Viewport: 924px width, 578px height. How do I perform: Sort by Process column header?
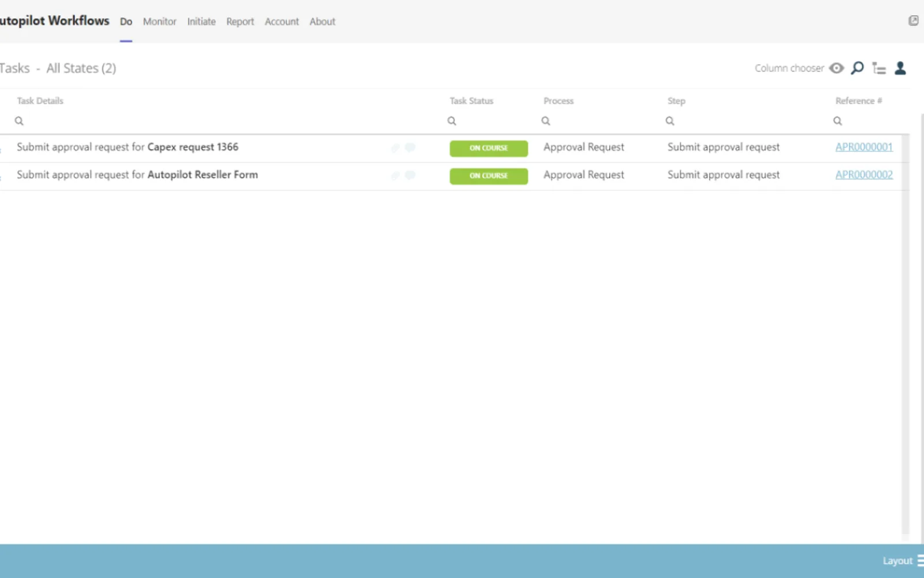pyautogui.click(x=558, y=101)
